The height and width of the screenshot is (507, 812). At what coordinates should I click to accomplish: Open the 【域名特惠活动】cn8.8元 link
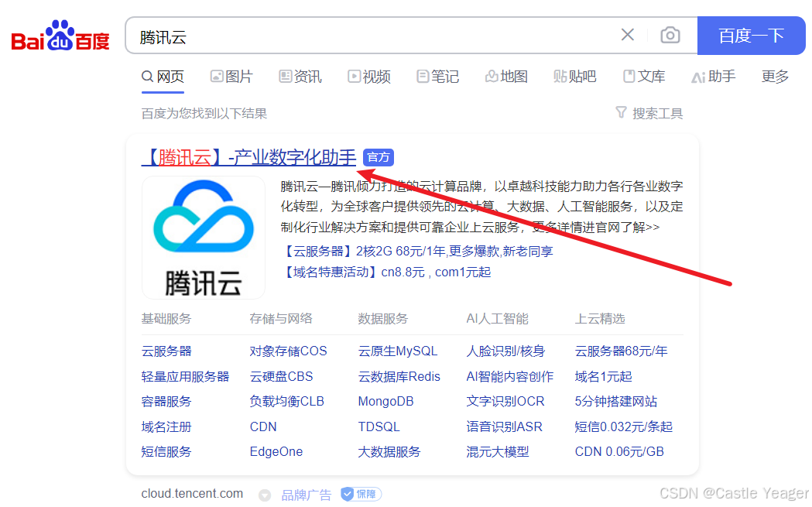(x=385, y=272)
